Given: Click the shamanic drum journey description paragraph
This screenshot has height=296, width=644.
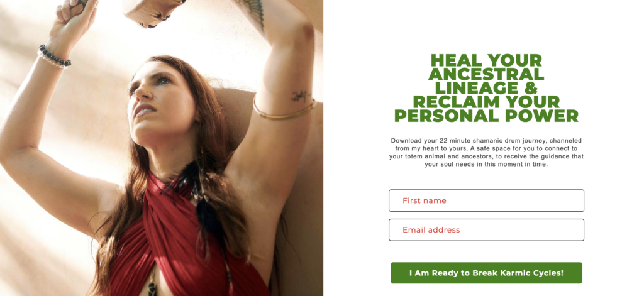Looking at the screenshot, I should [x=486, y=152].
